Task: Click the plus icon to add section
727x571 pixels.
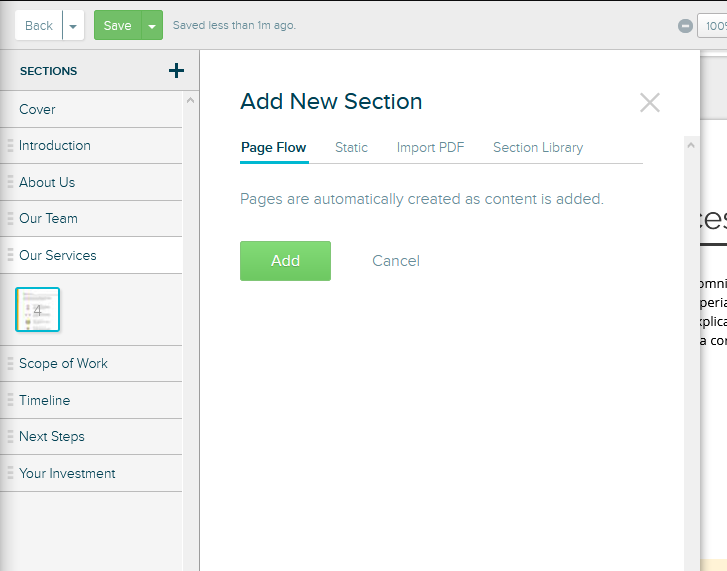Action: [176, 70]
